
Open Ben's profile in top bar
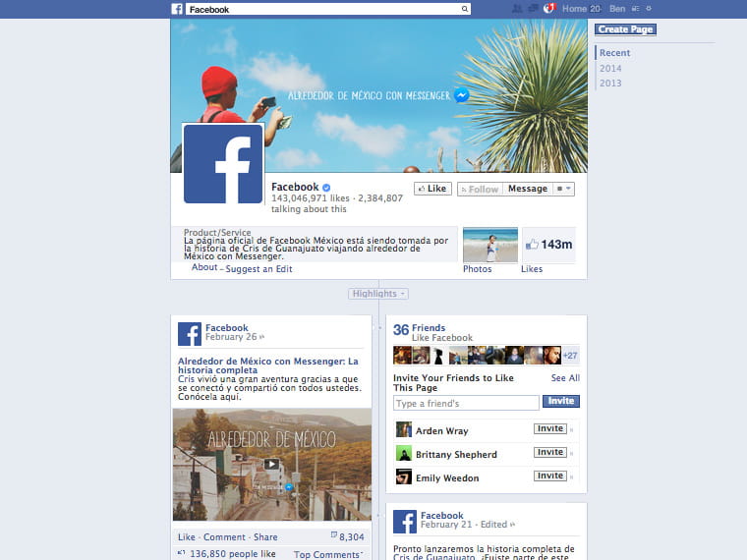tap(617, 9)
